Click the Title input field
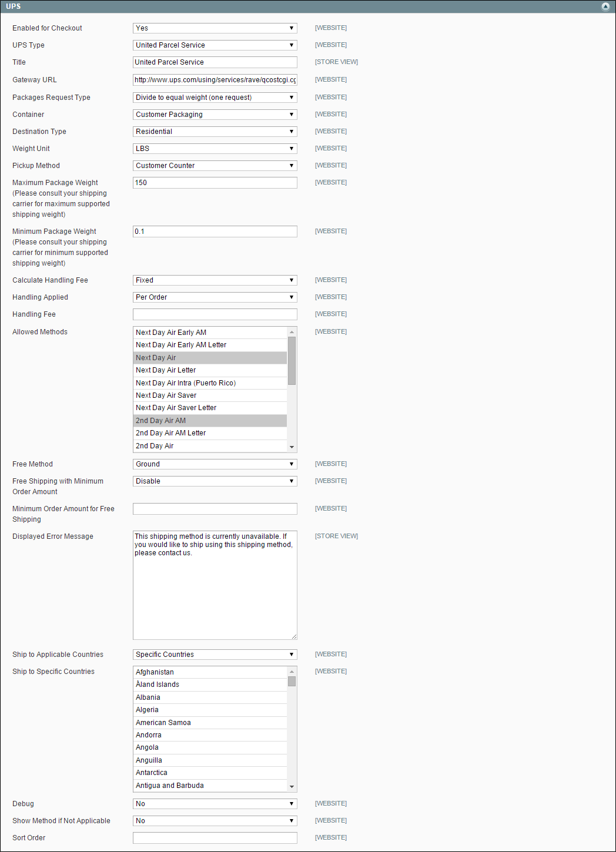The image size is (616, 852). (215, 62)
